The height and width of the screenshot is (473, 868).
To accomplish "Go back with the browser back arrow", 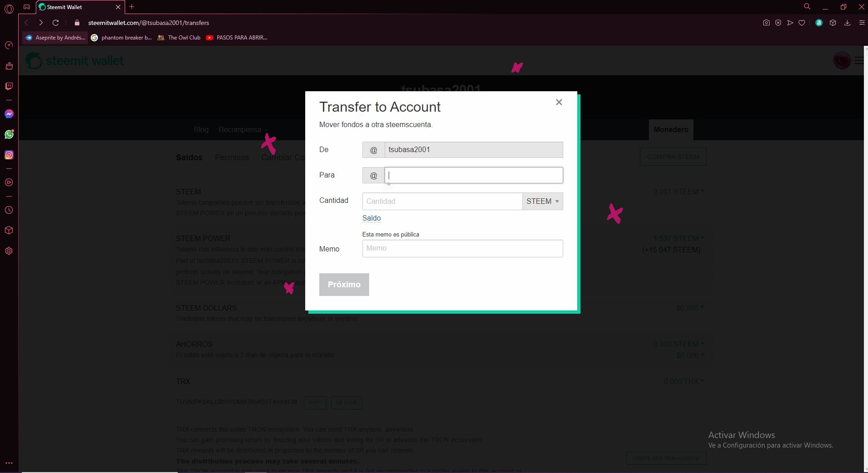I will pyautogui.click(x=26, y=23).
